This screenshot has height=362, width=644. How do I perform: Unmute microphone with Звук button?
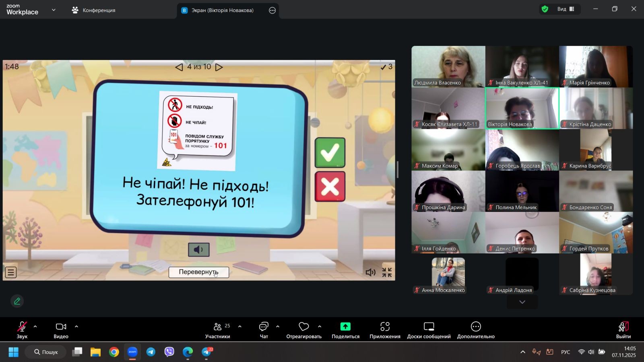pos(22,330)
